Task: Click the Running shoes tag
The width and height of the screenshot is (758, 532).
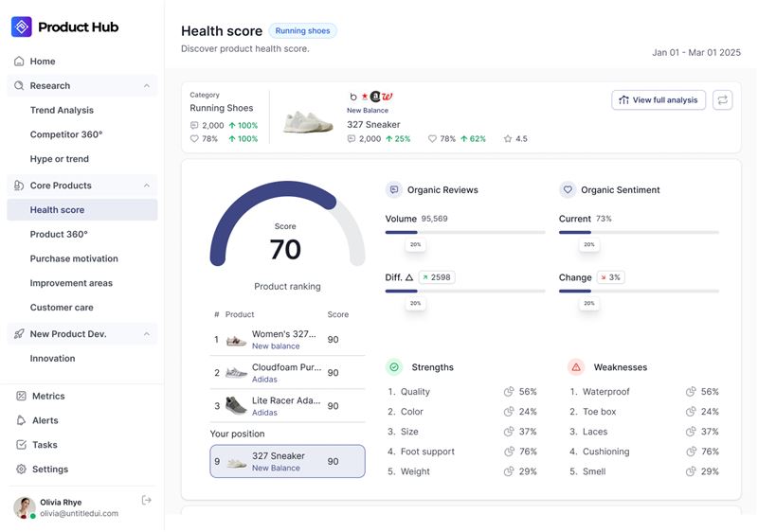Action: coord(302,31)
